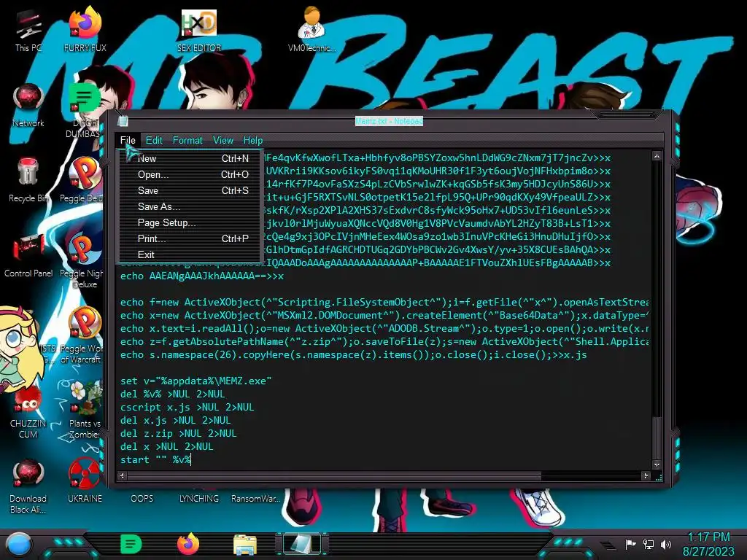This screenshot has height=560, width=747.
Task: Choose Print... from the File menu
Action: (x=190, y=238)
